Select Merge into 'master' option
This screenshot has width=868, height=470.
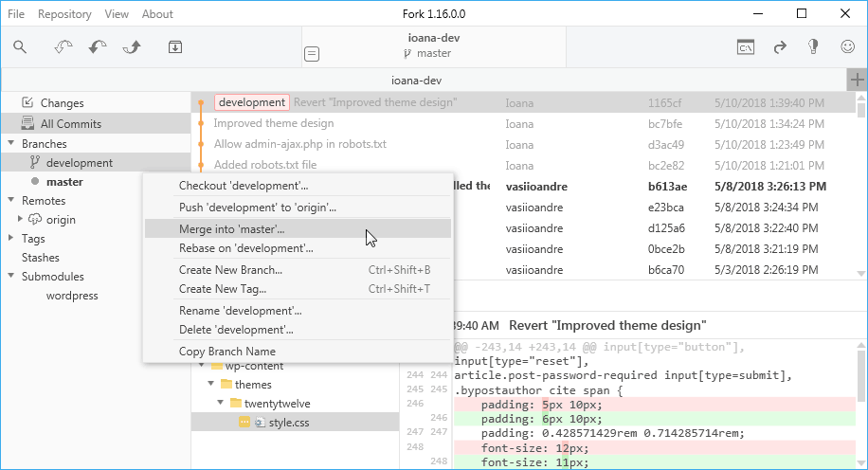click(298, 228)
